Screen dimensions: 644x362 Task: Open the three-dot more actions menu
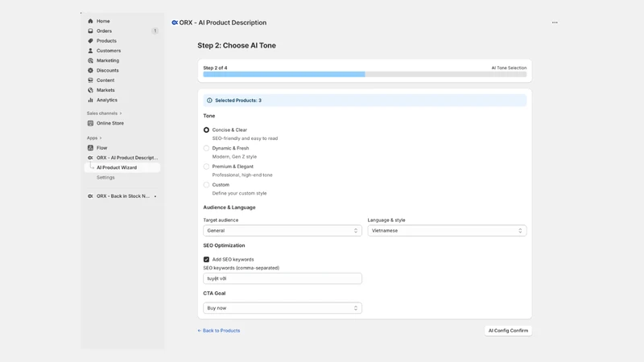(555, 23)
